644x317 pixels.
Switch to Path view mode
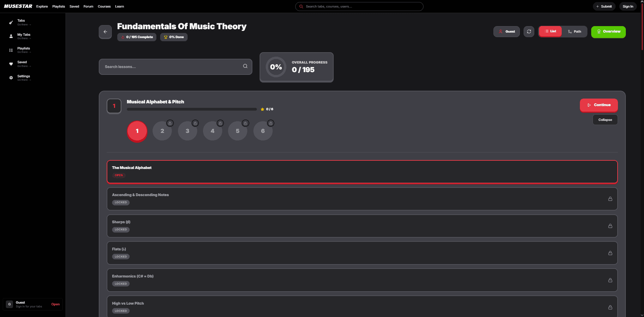point(575,31)
